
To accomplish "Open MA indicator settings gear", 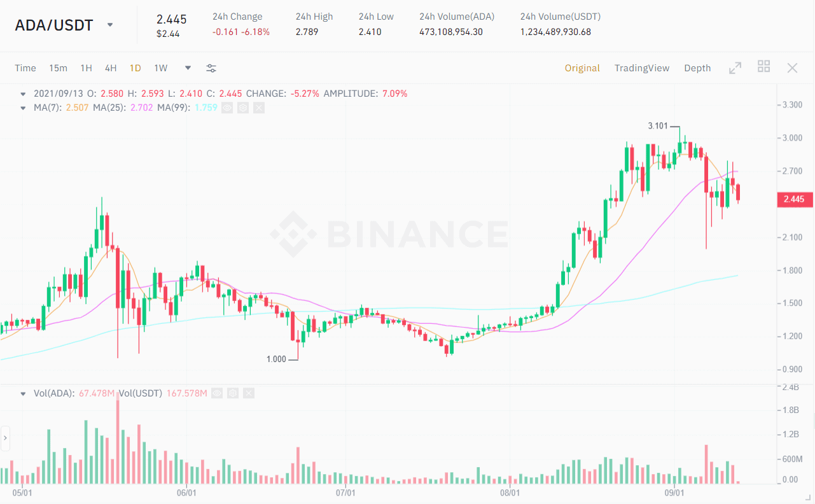I will [x=242, y=108].
